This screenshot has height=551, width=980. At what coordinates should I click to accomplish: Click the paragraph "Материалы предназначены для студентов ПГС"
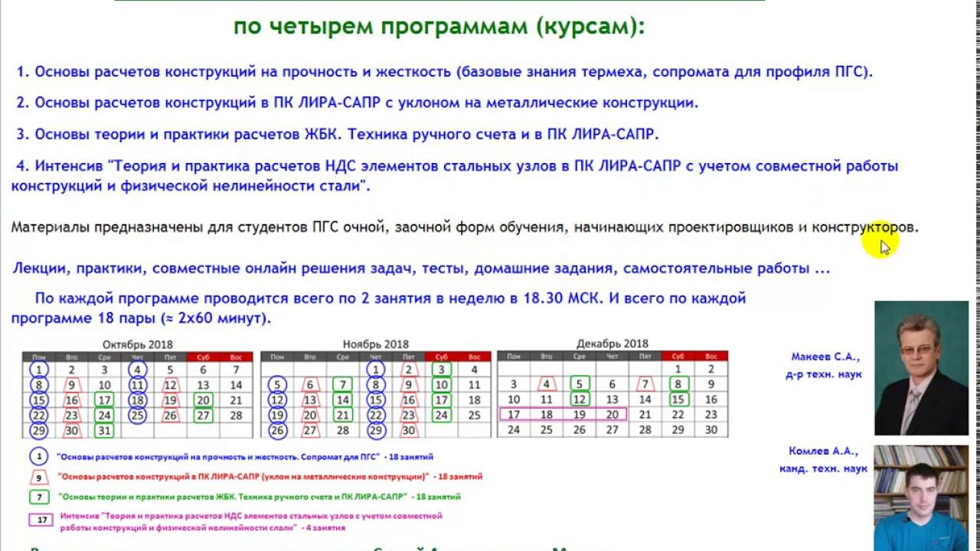(465, 227)
